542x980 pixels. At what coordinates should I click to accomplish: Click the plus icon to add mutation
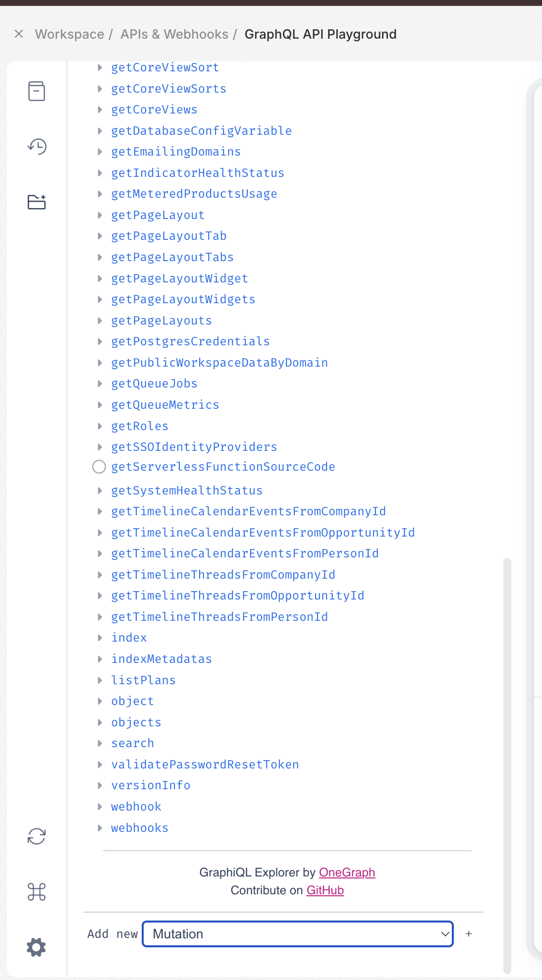[469, 934]
